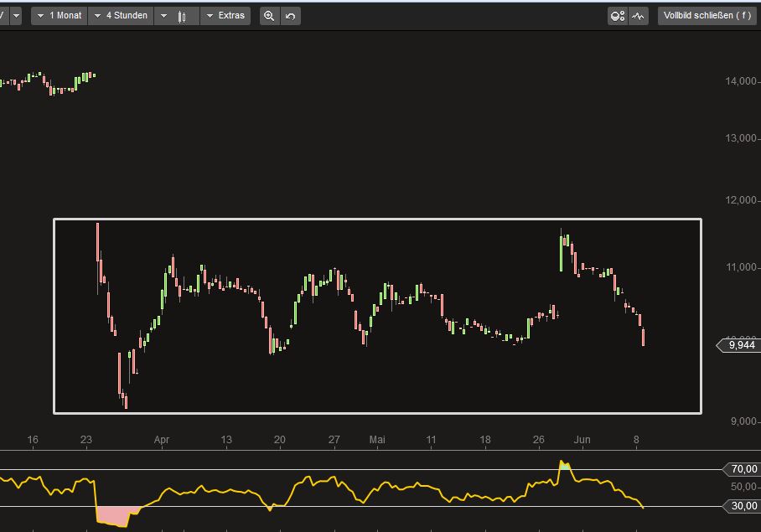Click Vollbild schließen button
The width and height of the screenshot is (761, 532).
707,16
